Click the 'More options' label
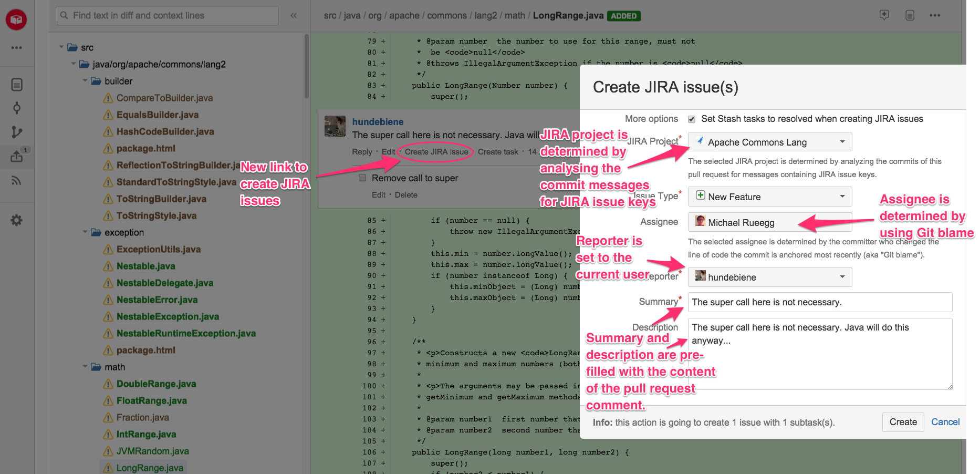 click(651, 119)
